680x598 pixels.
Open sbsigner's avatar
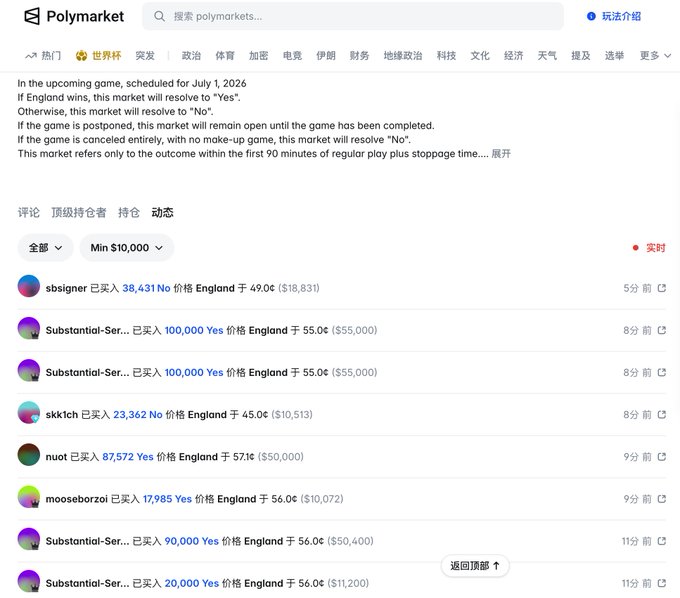(x=29, y=286)
